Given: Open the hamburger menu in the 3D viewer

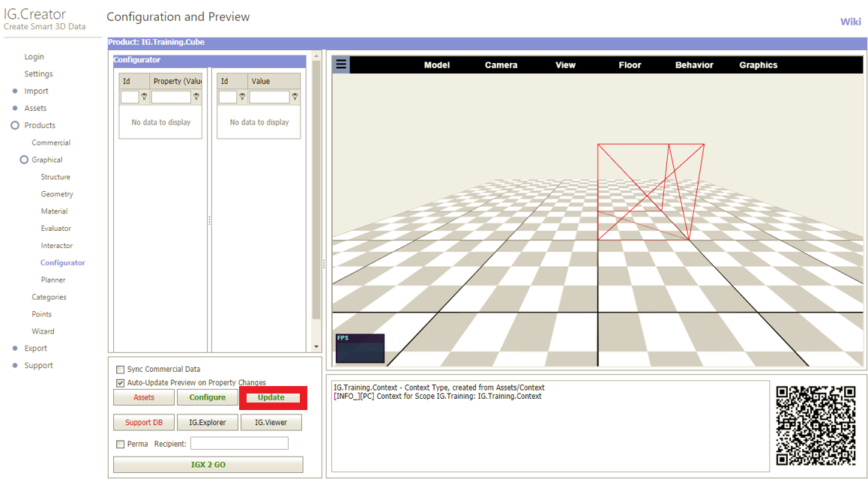Looking at the screenshot, I should (341, 64).
